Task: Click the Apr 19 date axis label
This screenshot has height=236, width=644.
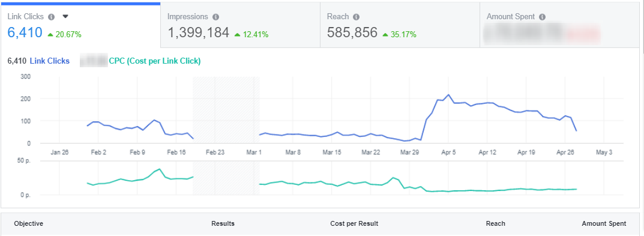Action: pyautogui.click(x=526, y=152)
